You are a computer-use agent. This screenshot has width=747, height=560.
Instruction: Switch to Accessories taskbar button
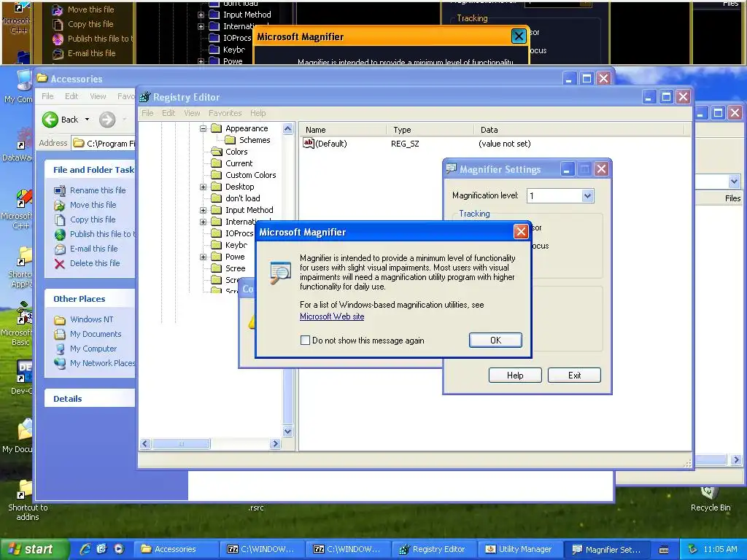(175, 549)
